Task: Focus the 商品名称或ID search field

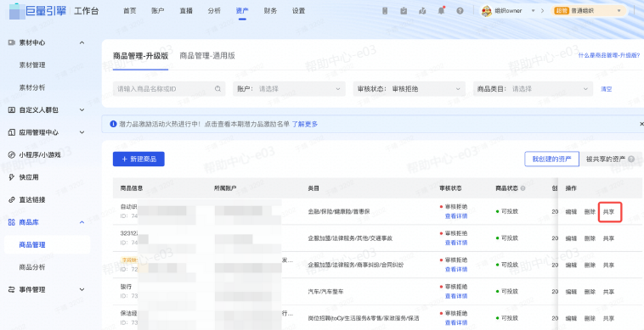Action: pyautogui.click(x=169, y=89)
